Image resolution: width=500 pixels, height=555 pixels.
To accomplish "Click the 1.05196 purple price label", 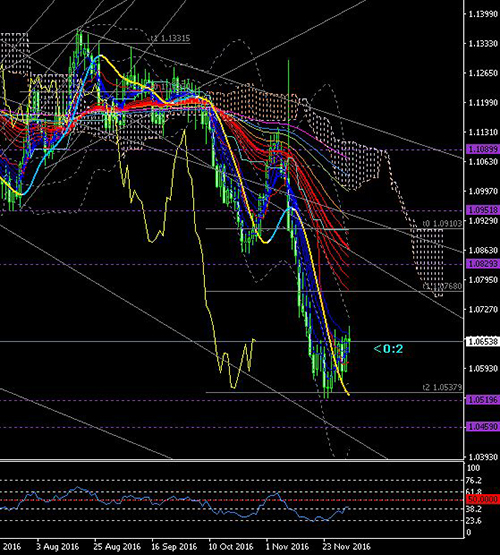I will (x=483, y=400).
